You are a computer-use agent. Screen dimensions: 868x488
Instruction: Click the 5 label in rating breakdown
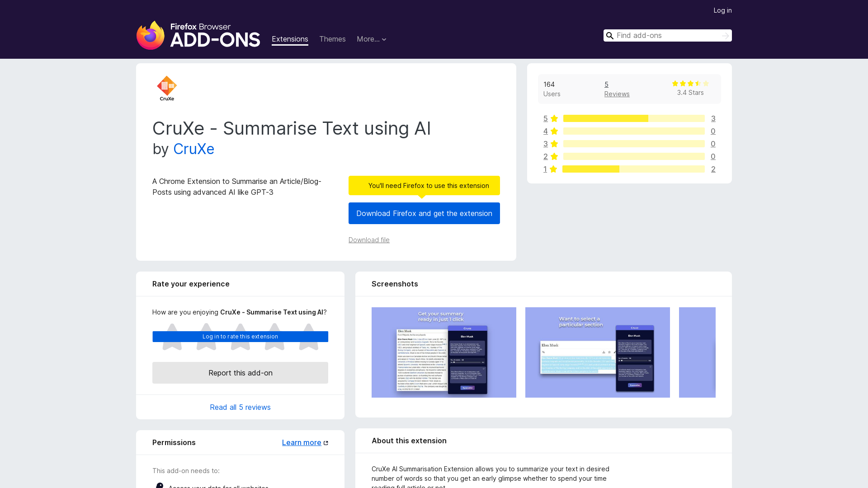click(545, 118)
